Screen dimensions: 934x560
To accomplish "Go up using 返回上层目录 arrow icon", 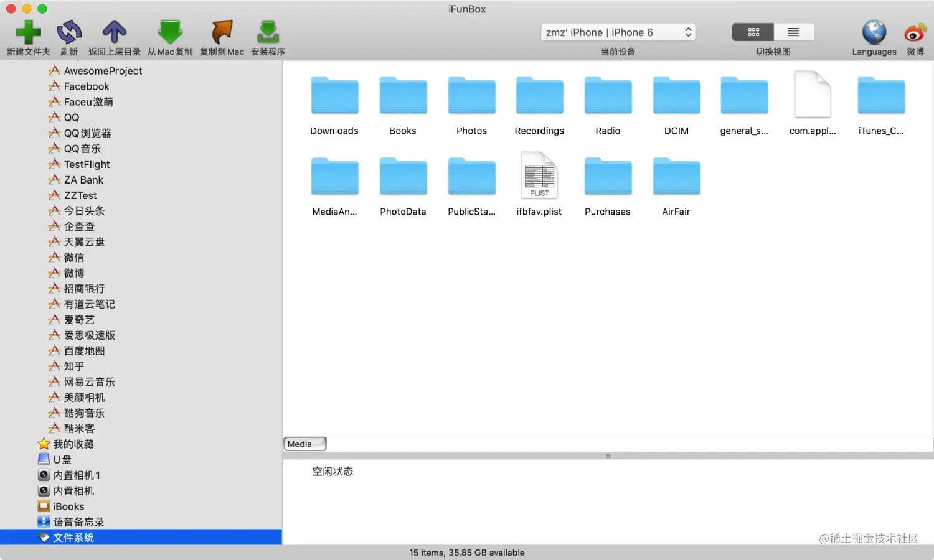I will (114, 32).
